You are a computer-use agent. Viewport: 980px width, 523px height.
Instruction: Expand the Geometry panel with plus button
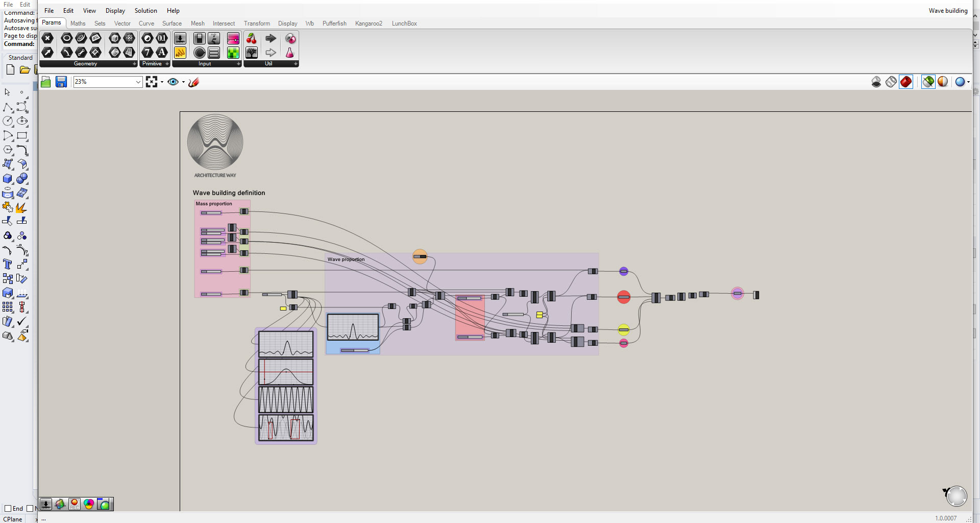134,64
